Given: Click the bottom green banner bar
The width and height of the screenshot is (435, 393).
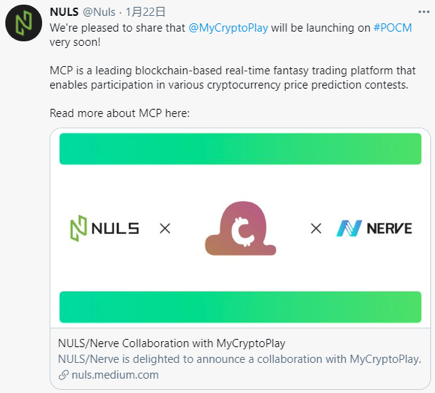Looking at the screenshot, I should [x=240, y=307].
